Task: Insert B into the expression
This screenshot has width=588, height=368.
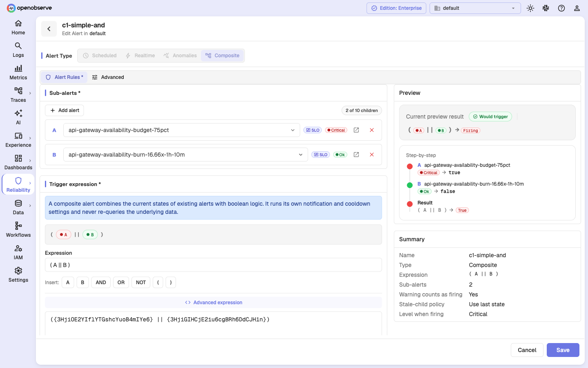Action: [82, 283]
